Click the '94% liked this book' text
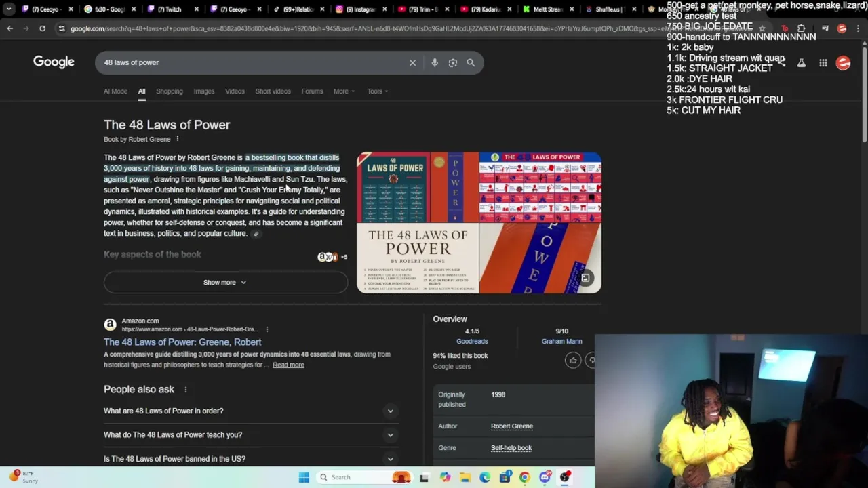 point(460,356)
